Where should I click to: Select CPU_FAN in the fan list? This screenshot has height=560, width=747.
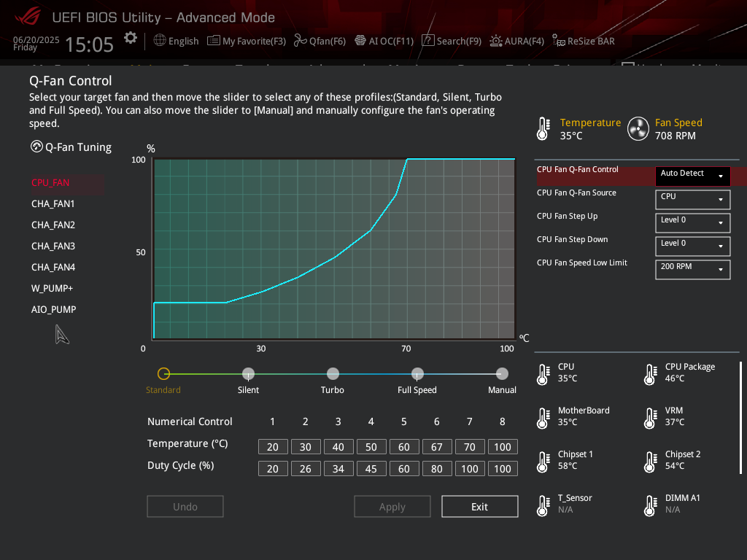50,183
